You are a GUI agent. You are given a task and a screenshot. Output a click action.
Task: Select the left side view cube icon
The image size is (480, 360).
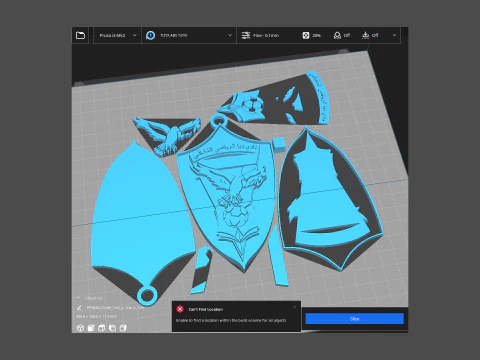(x=112, y=328)
